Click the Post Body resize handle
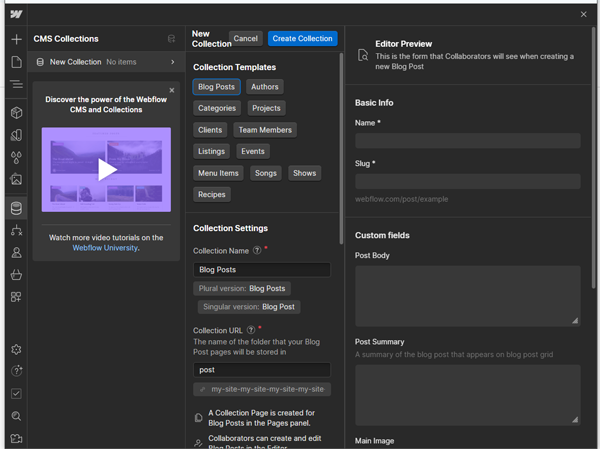 [x=575, y=321]
